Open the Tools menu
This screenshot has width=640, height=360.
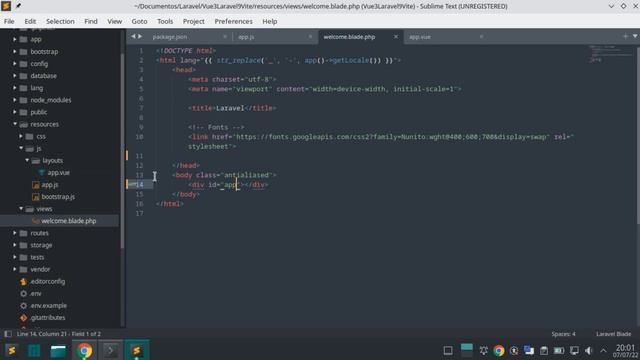pos(165,21)
